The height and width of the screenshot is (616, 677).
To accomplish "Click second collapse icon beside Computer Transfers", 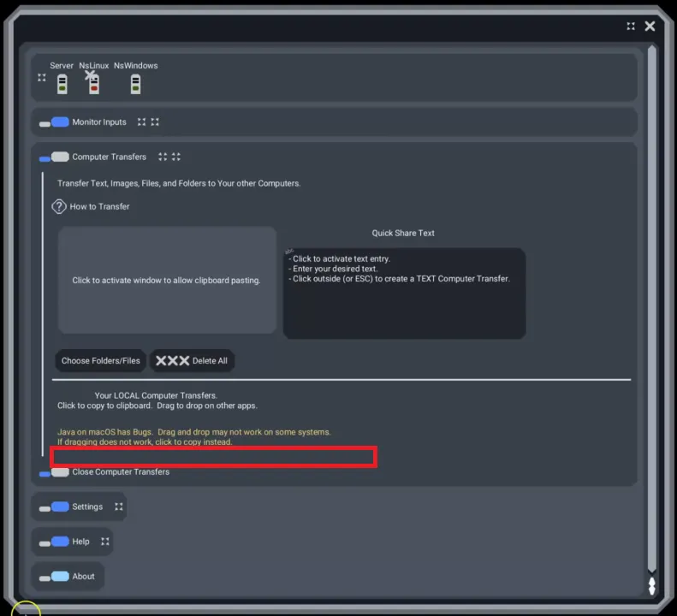I will [175, 157].
